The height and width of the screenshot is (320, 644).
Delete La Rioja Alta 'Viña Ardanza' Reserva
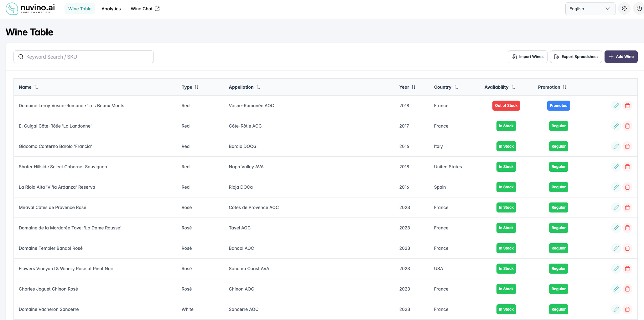pos(627,187)
